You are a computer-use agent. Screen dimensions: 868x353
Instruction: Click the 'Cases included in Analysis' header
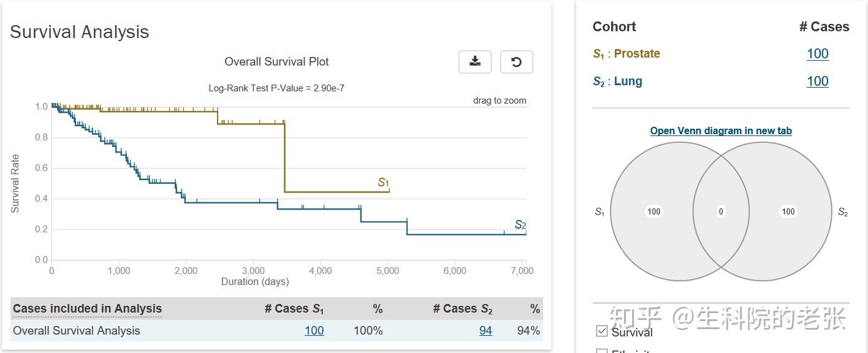(x=87, y=309)
